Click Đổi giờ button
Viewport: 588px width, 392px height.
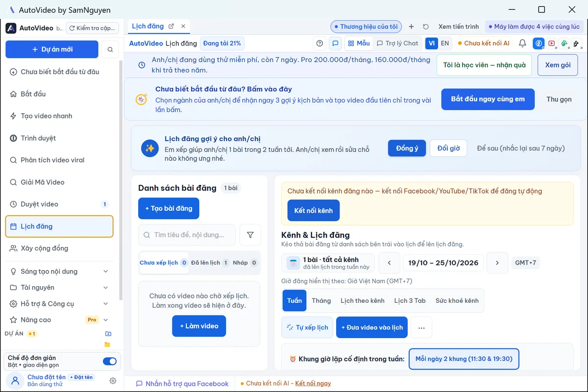coord(448,148)
